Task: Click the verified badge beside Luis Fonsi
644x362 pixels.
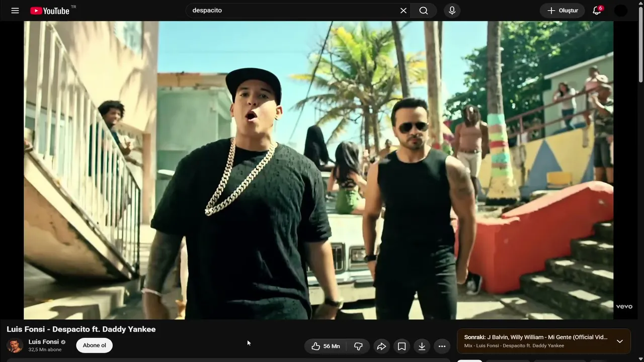Action: point(63,342)
